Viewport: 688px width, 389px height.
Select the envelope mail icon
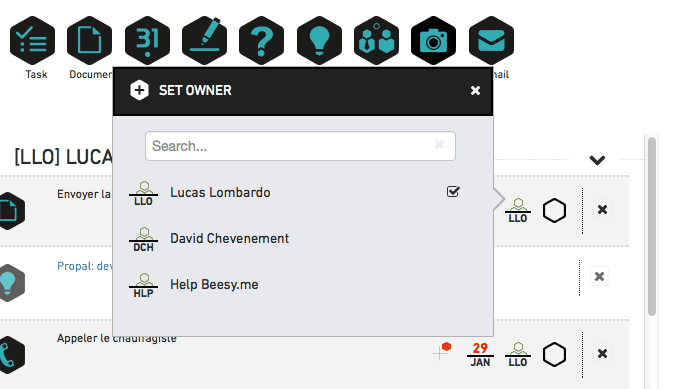pyautogui.click(x=491, y=41)
